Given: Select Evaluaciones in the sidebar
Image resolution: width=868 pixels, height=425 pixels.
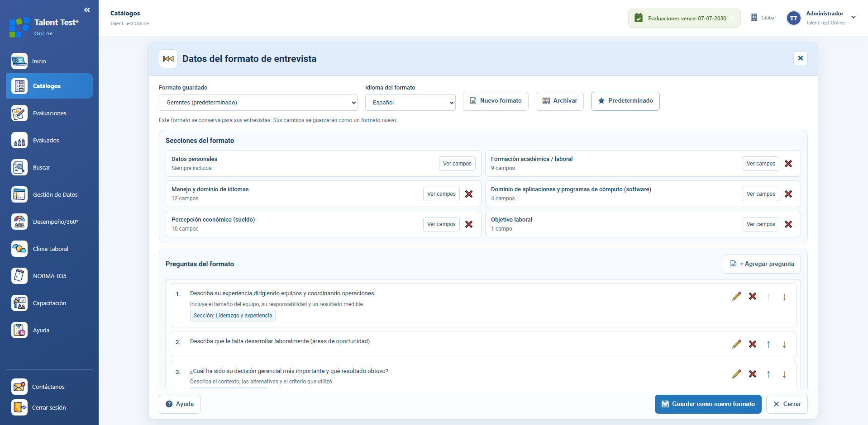Looking at the screenshot, I should click(x=49, y=113).
